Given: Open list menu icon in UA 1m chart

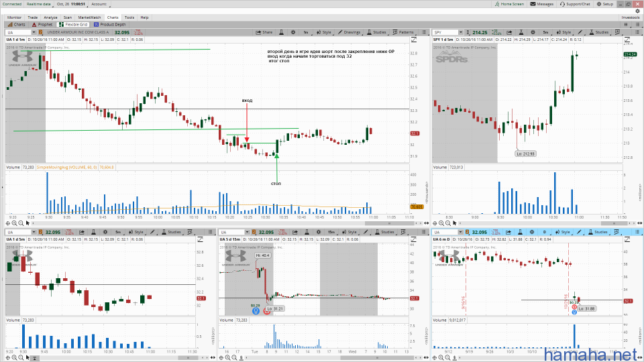Looking at the screenshot, I should coord(424,32).
